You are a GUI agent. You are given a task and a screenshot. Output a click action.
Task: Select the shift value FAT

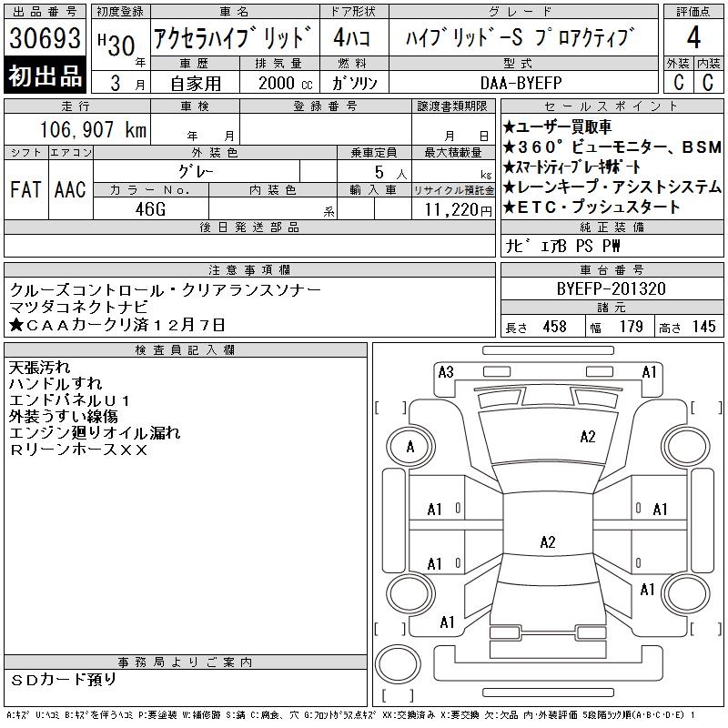25,189
